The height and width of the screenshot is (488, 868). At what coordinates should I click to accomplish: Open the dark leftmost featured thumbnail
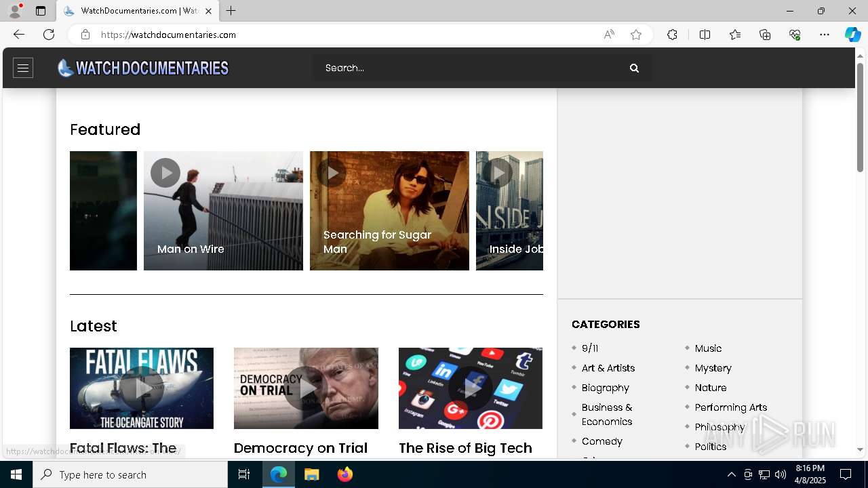point(103,211)
